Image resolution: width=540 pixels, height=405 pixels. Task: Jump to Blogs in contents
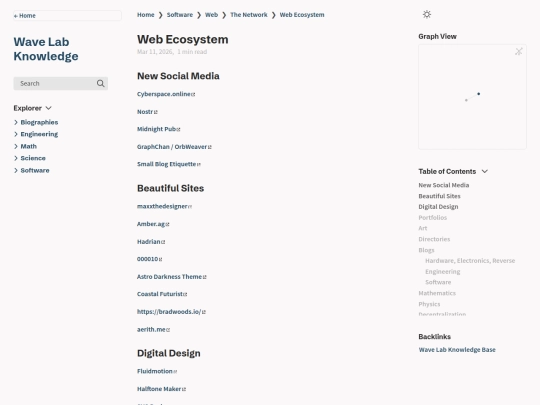coord(426,250)
